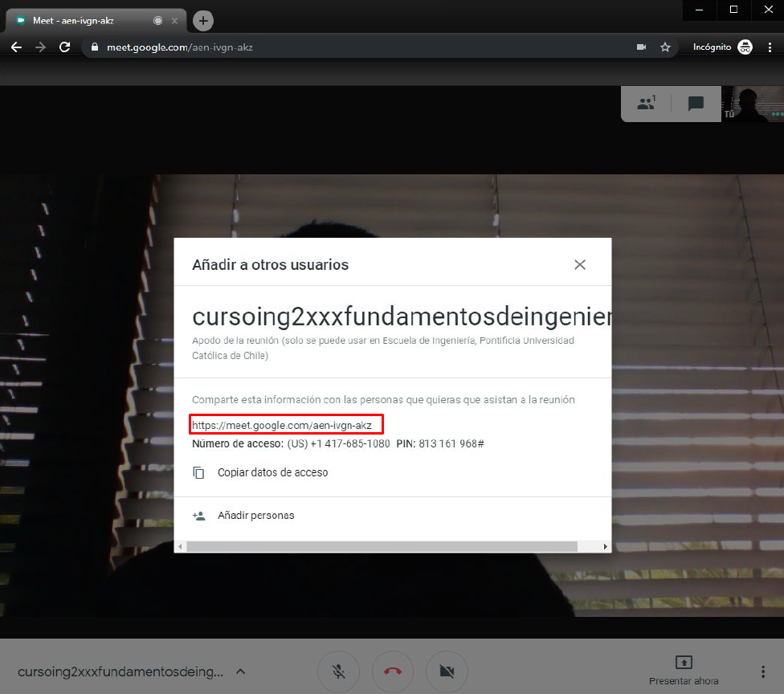
Task: Click the address bar URL
Action: tap(179, 47)
